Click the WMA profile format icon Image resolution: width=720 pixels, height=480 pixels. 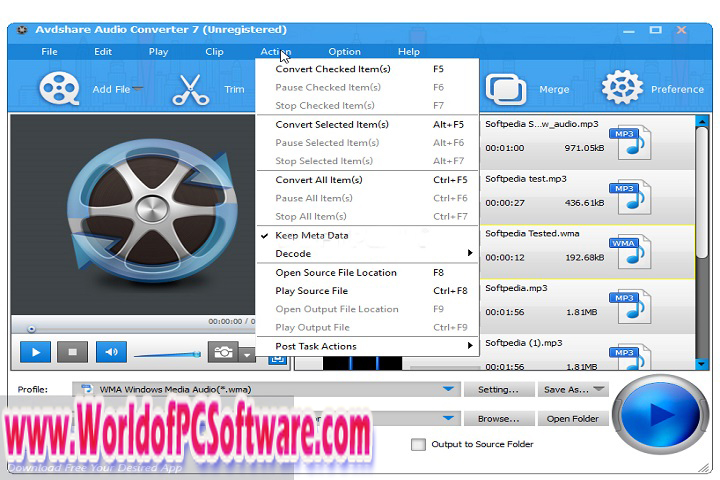tap(86, 389)
